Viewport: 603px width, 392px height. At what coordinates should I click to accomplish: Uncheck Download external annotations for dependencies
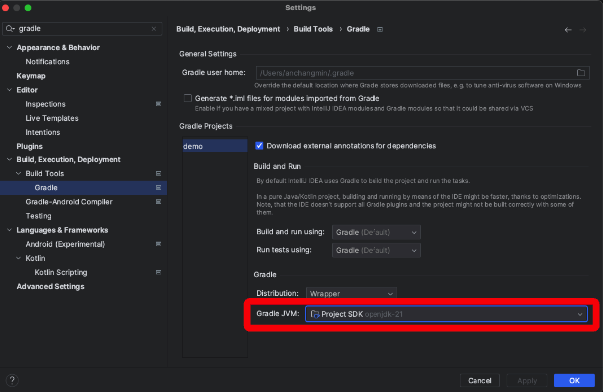pyautogui.click(x=259, y=146)
